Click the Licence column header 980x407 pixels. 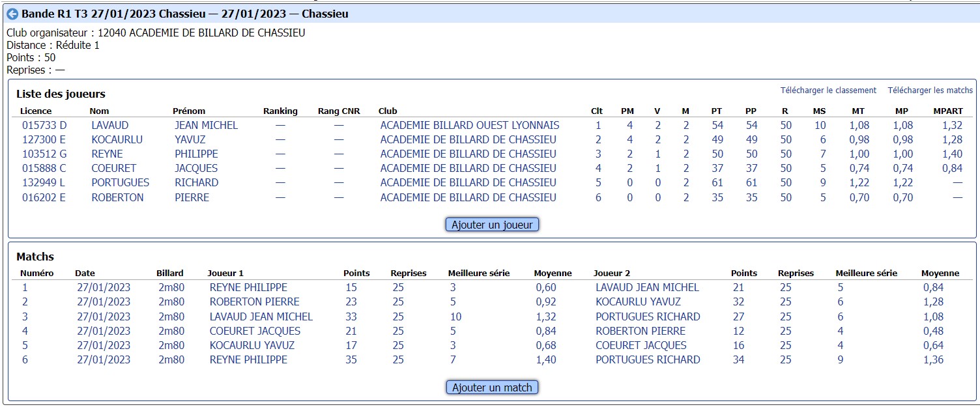(x=36, y=111)
